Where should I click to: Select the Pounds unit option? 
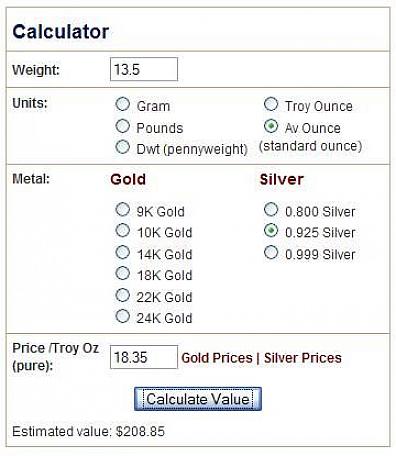pos(122,126)
